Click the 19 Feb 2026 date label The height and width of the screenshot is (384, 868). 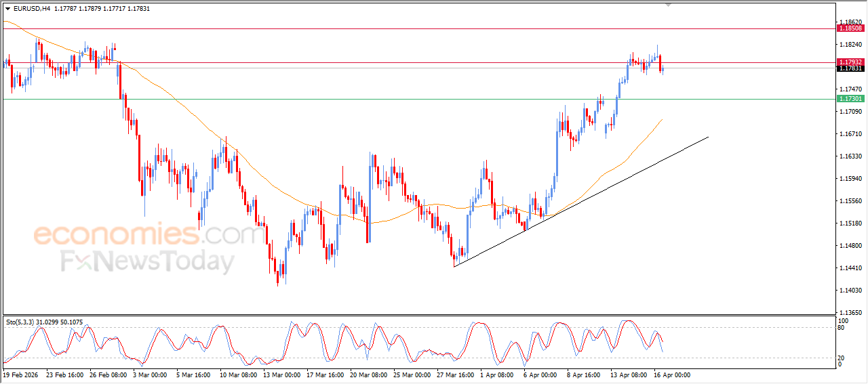click(x=21, y=374)
